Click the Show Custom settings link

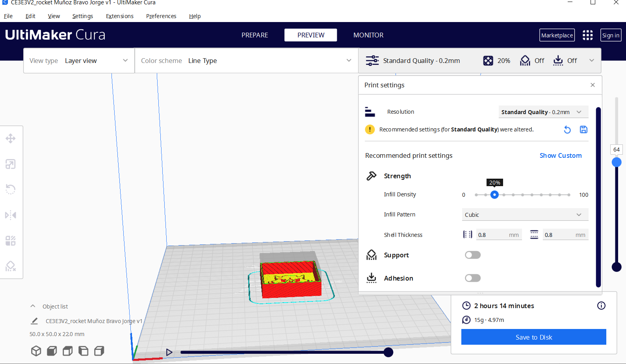click(x=561, y=155)
